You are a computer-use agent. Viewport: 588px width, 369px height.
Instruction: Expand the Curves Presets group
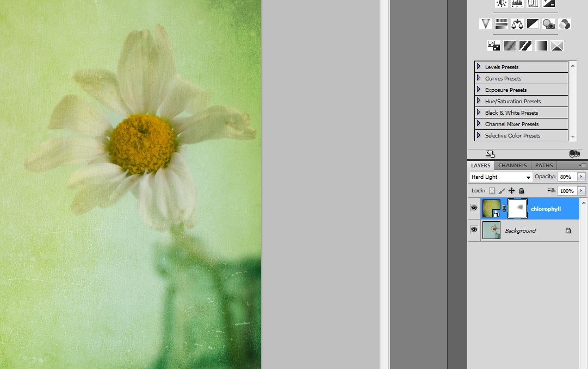pyautogui.click(x=478, y=78)
